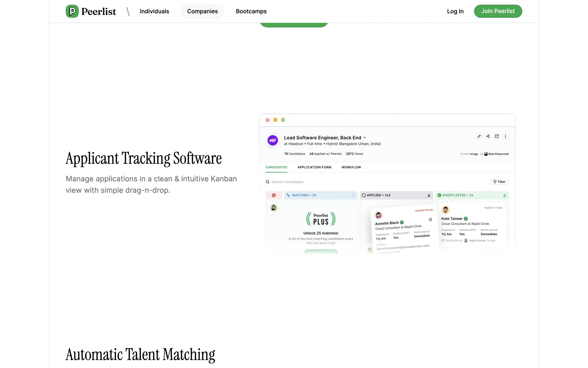
Task: Select the Applied column circle status
Action: (364, 195)
